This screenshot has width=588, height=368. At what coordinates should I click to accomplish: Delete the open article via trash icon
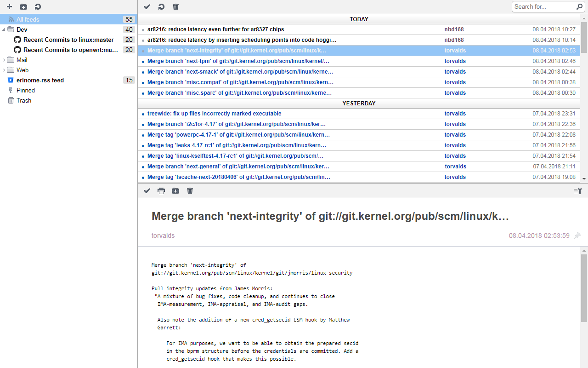(x=190, y=190)
